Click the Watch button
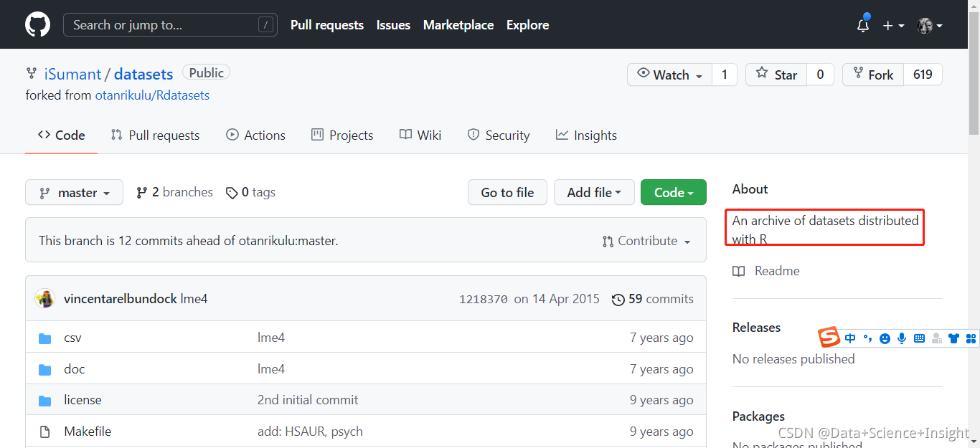 click(669, 75)
